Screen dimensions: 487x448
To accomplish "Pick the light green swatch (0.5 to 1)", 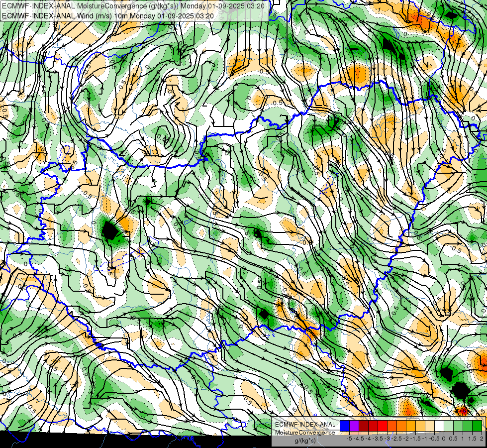I will tap(459, 426).
